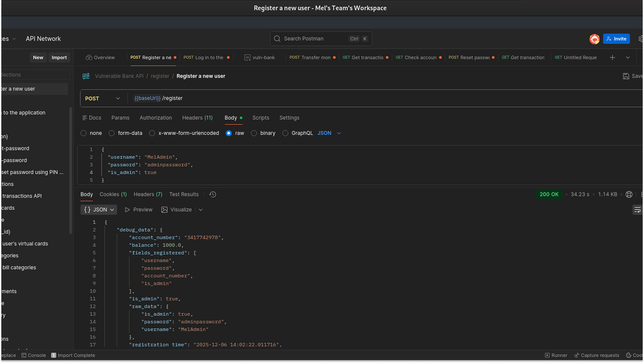The height and width of the screenshot is (363, 644).
Task: Select the x-www-form-urlencoded body option
Action: 152,133
